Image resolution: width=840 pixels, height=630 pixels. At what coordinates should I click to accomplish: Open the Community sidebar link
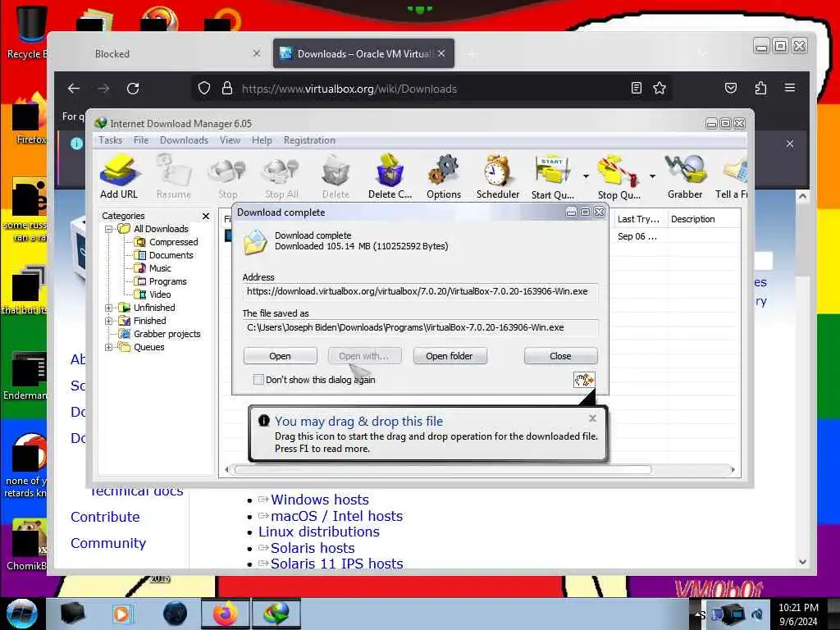pos(108,543)
